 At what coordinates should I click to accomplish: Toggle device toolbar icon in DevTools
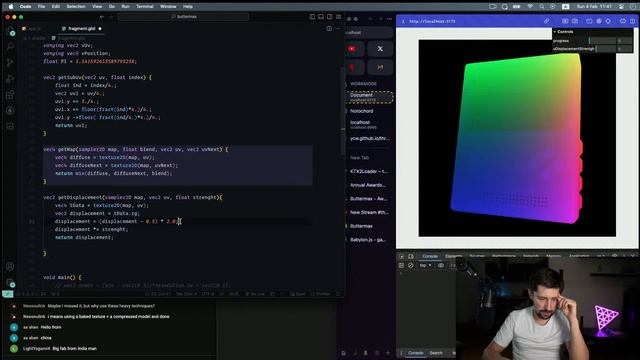point(411,256)
